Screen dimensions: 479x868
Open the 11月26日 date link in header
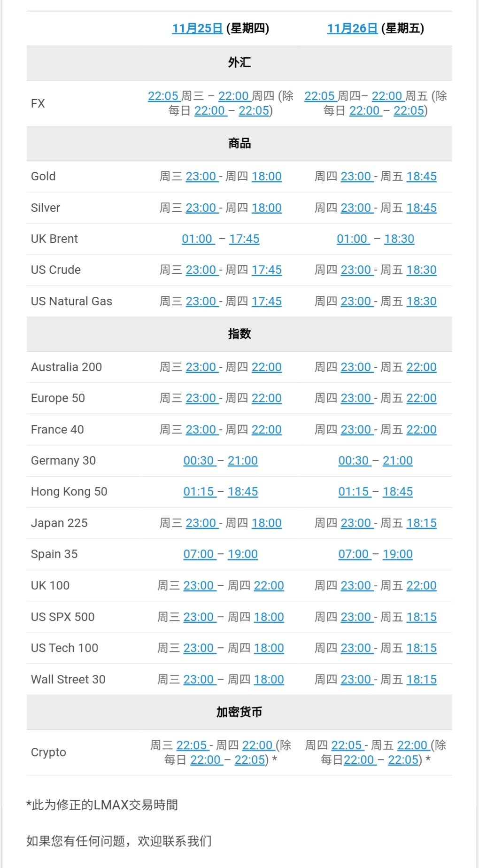point(352,29)
